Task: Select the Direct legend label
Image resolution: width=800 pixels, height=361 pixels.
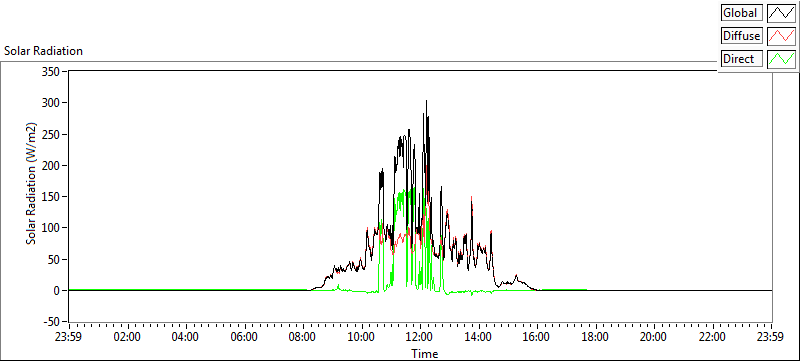Action: click(741, 59)
